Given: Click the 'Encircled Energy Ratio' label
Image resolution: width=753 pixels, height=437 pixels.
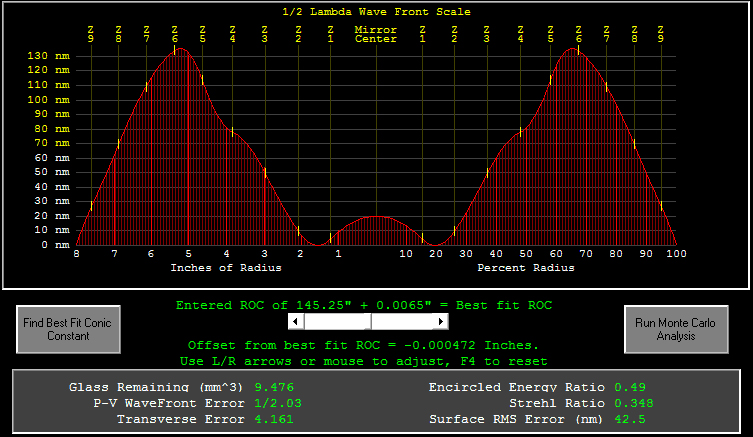Looking at the screenshot, I should click(x=517, y=387).
